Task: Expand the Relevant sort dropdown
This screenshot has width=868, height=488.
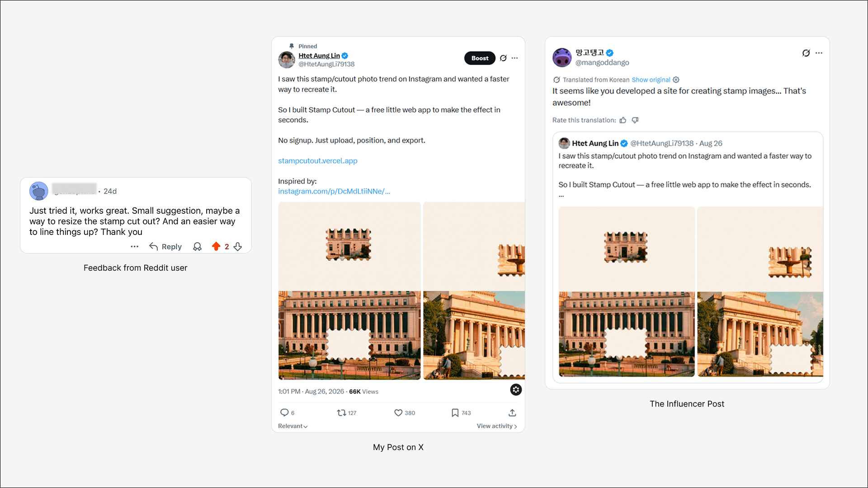Action: (x=292, y=426)
